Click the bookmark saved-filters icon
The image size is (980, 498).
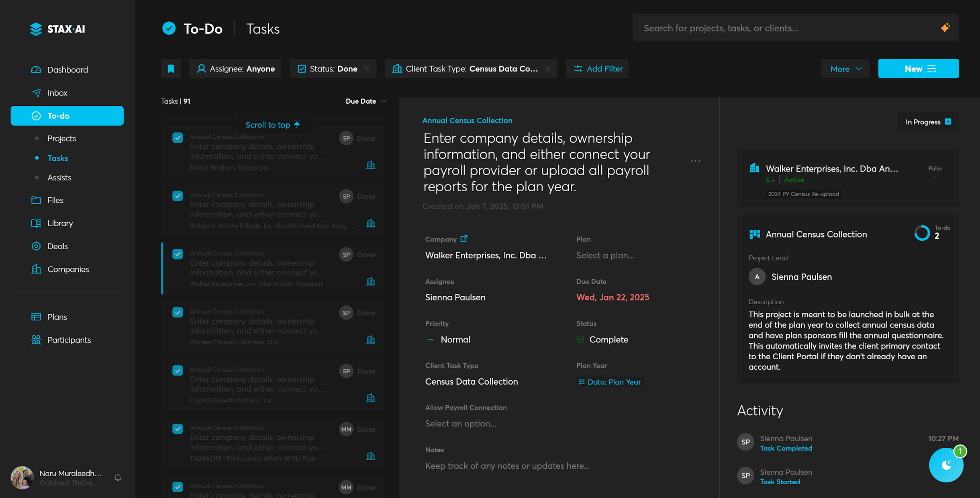tap(171, 69)
